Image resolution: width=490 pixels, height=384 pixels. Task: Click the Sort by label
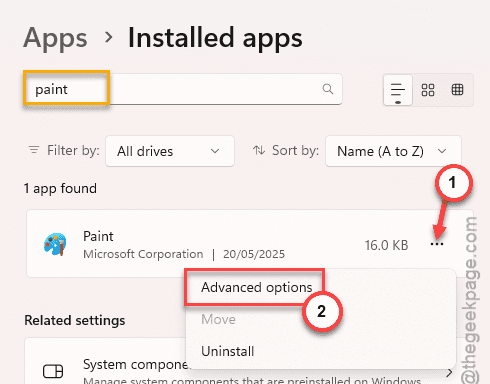click(295, 150)
